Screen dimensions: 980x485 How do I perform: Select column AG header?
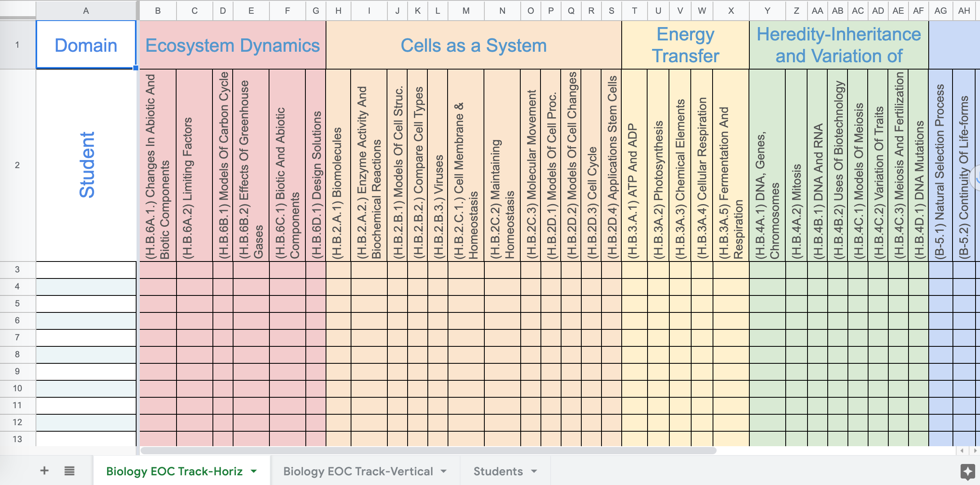click(940, 11)
